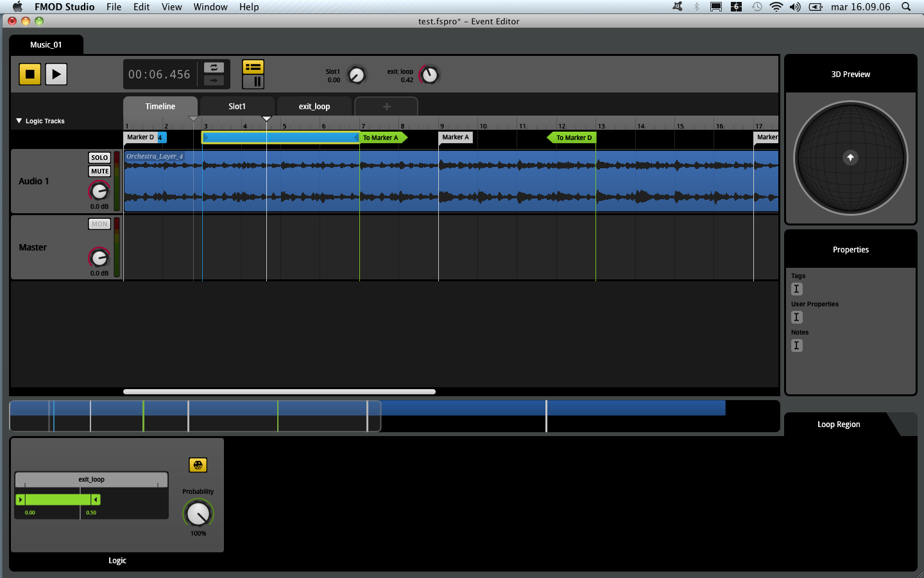Open the Help menu

[x=249, y=7]
